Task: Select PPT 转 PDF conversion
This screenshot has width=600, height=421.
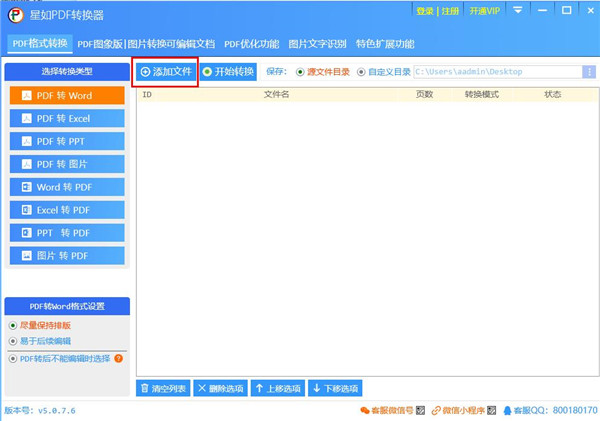Action: [x=67, y=233]
